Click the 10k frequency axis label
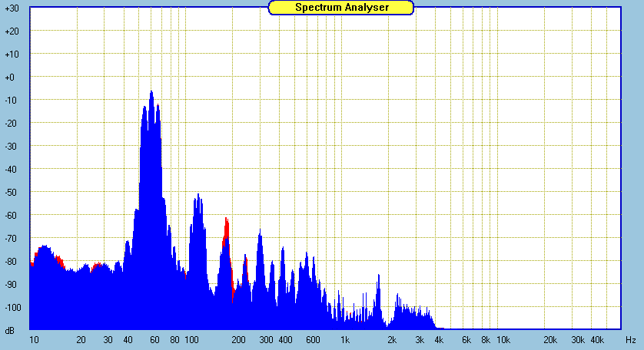 503,339
